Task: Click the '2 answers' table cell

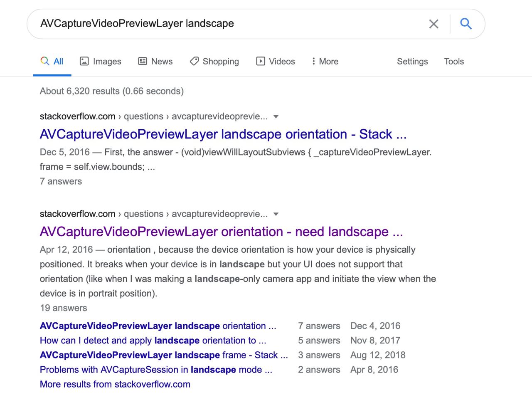Action: pos(319,370)
